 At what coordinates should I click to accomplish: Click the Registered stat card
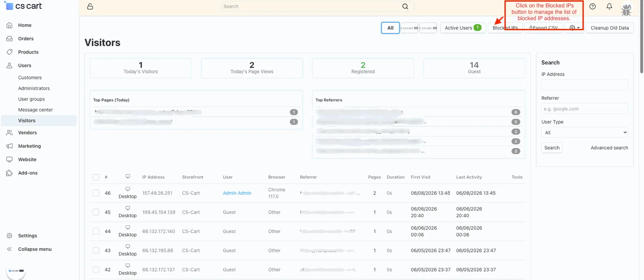click(x=363, y=68)
